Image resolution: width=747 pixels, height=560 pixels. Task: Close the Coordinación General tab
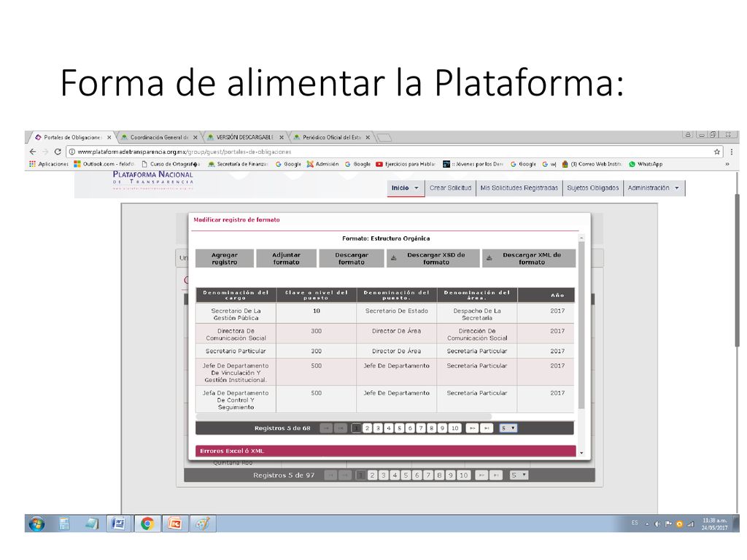[x=196, y=137]
